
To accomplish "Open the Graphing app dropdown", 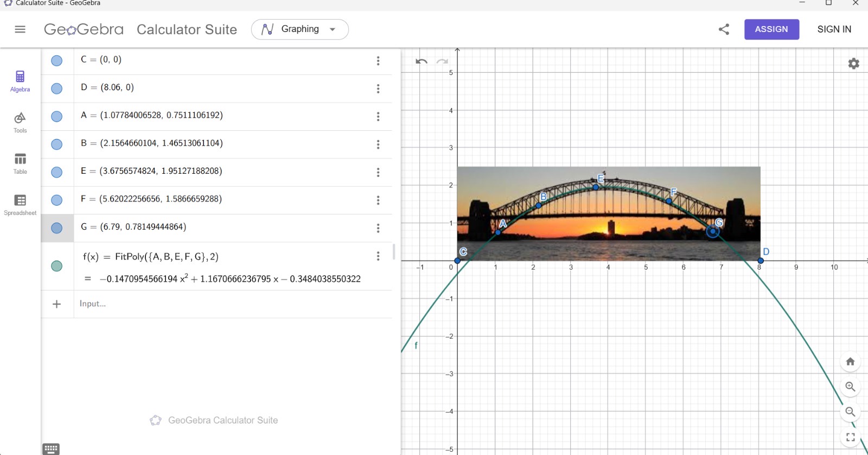I will pos(299,29).
